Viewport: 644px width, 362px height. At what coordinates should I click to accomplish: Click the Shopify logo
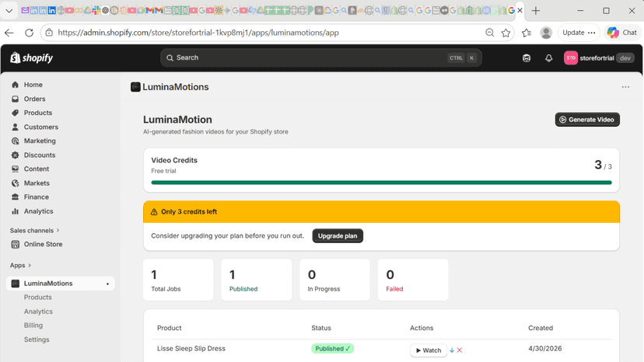tap(32, 57)
